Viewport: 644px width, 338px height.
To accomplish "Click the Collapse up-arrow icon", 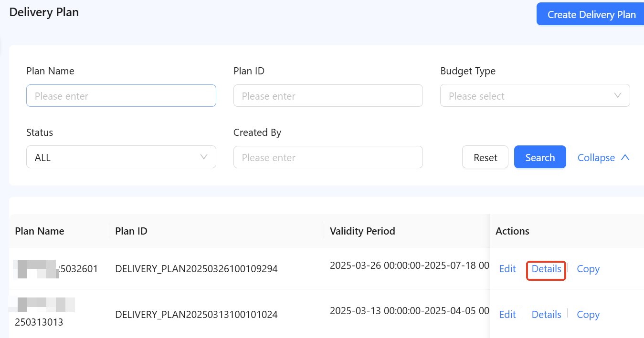I will [x=625, y=158].
